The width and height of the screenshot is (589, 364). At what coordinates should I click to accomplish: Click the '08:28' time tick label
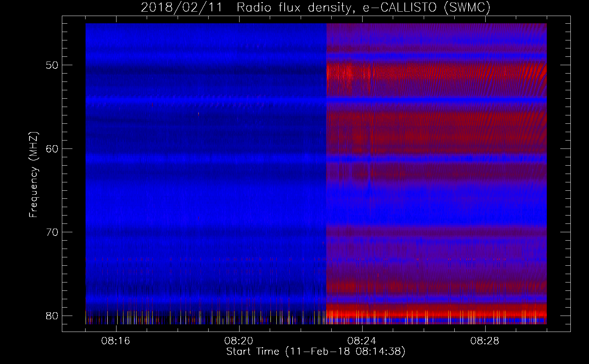[x=485, y=341]
